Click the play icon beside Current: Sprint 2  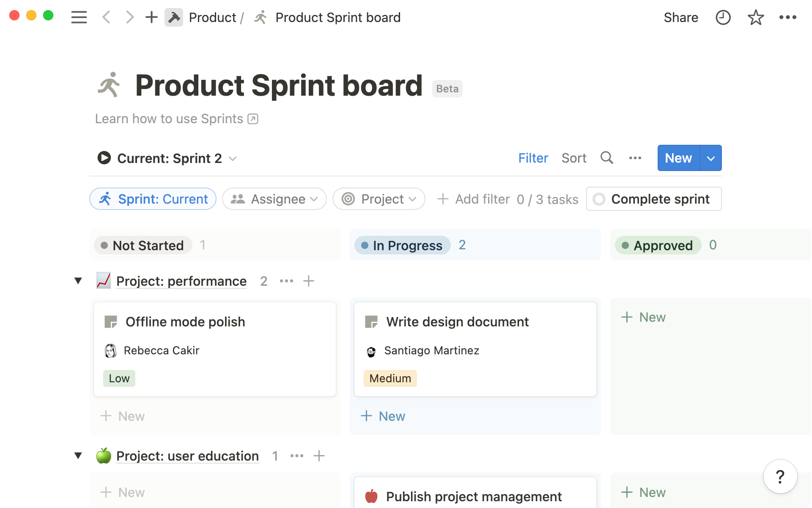coord(104,158)
